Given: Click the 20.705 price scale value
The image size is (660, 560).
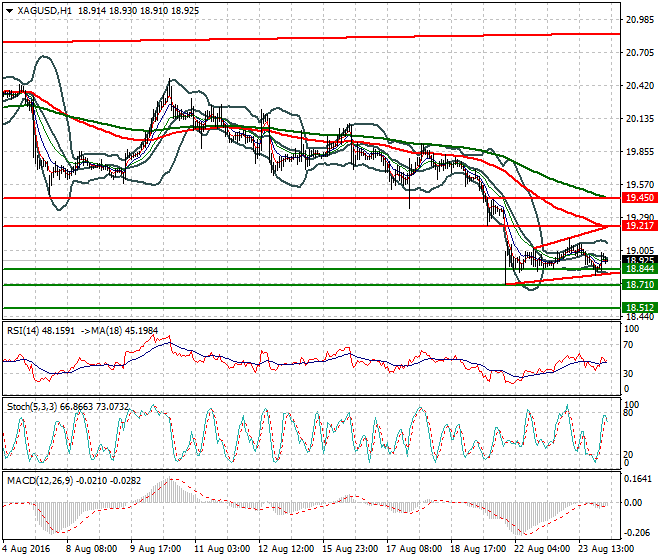Looking at the screenshot, I should 640,53.
